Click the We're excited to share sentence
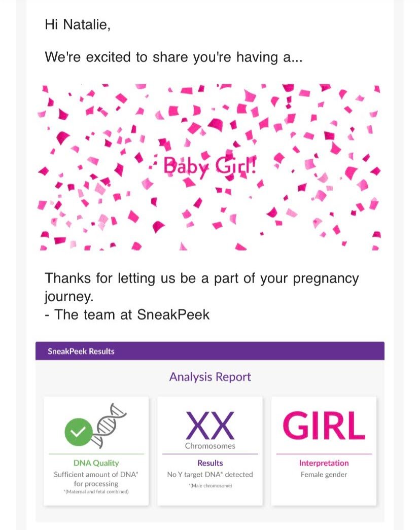The image size is (420, 530). (x=173, y=57)
